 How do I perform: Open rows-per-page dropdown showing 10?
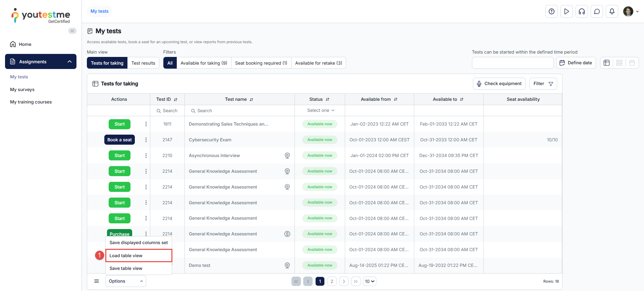click(x=369, y=281)
